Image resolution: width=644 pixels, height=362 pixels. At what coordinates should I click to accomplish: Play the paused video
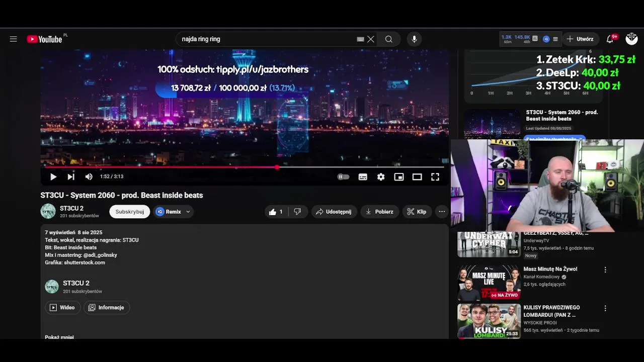point(53,176)
